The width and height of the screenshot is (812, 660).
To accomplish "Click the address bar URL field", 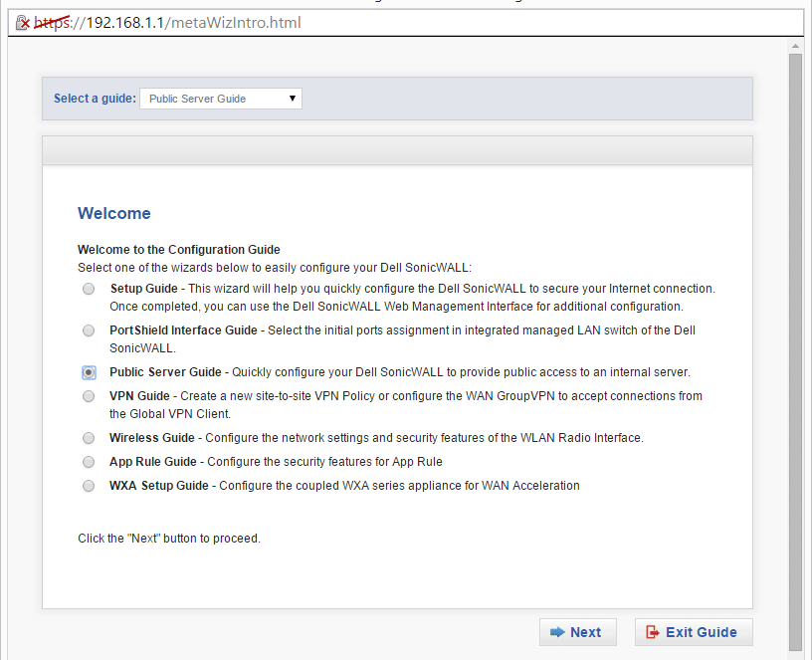I will [x=405, y=23].
